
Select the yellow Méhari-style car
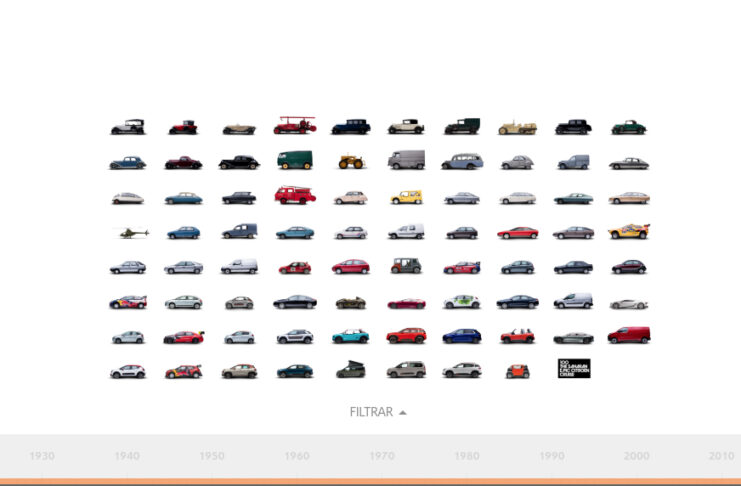[x=406, y=197]
